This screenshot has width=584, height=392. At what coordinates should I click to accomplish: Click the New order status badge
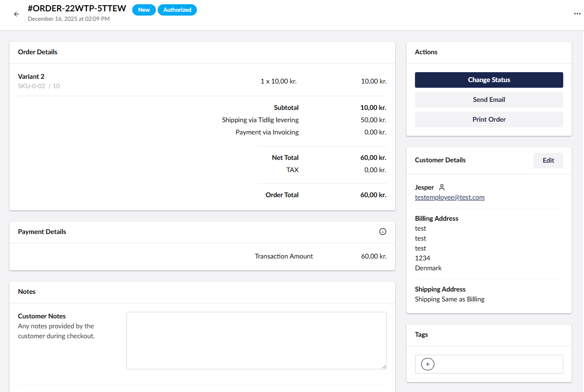point(144,9)
